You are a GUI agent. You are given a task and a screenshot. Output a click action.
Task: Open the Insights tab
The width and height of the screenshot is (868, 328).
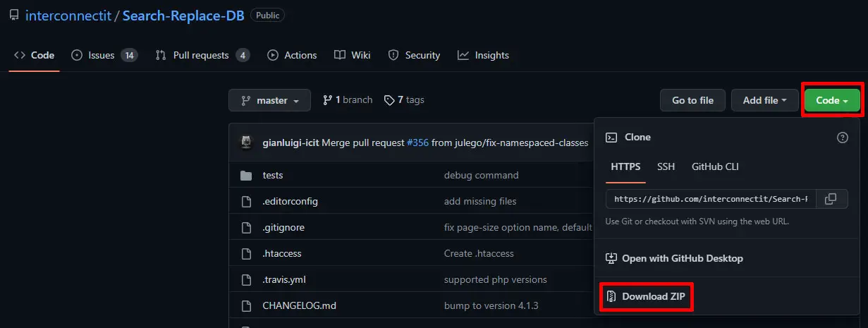[x=483, y=55]
